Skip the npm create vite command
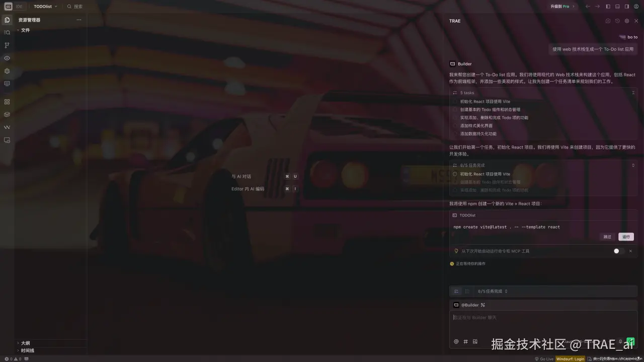 [607, 237]
